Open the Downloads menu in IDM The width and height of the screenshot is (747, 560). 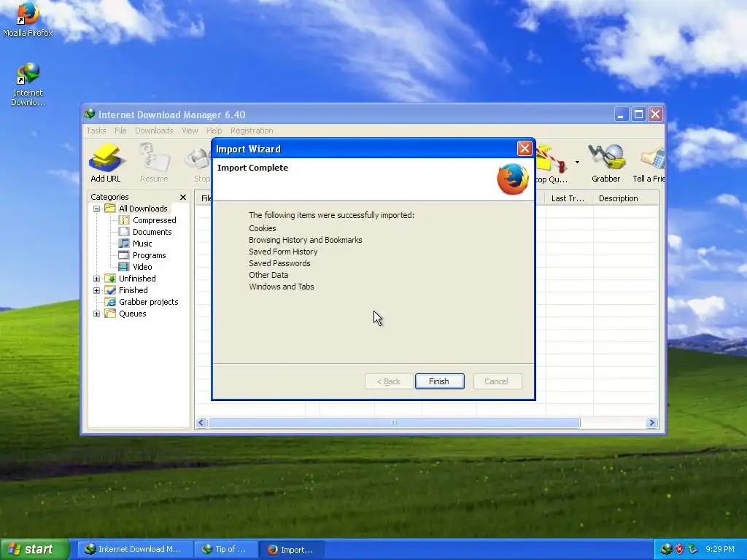point(154,131)
